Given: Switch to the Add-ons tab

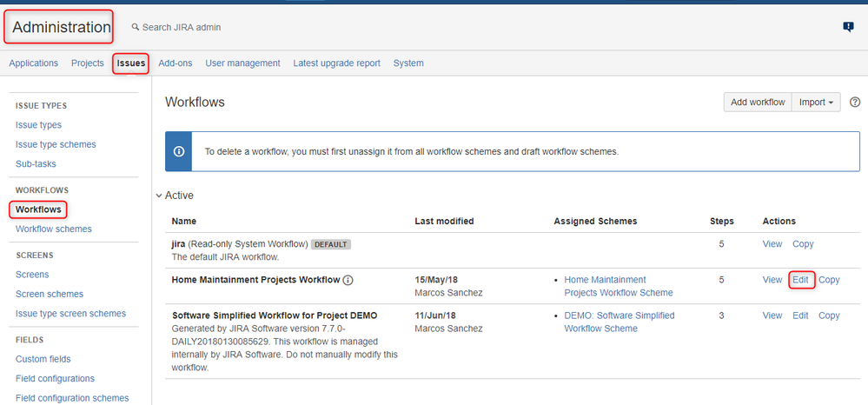Looking at the screenshot, I should click(175, 63).
